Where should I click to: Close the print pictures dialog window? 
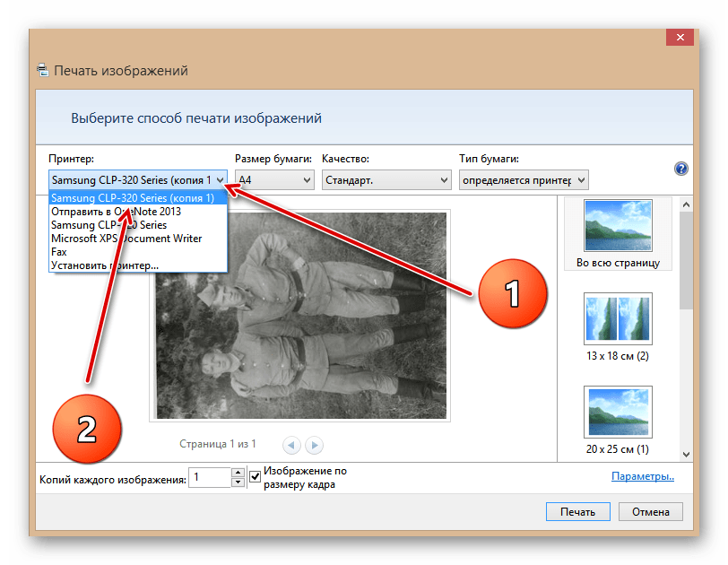[680, 38]
